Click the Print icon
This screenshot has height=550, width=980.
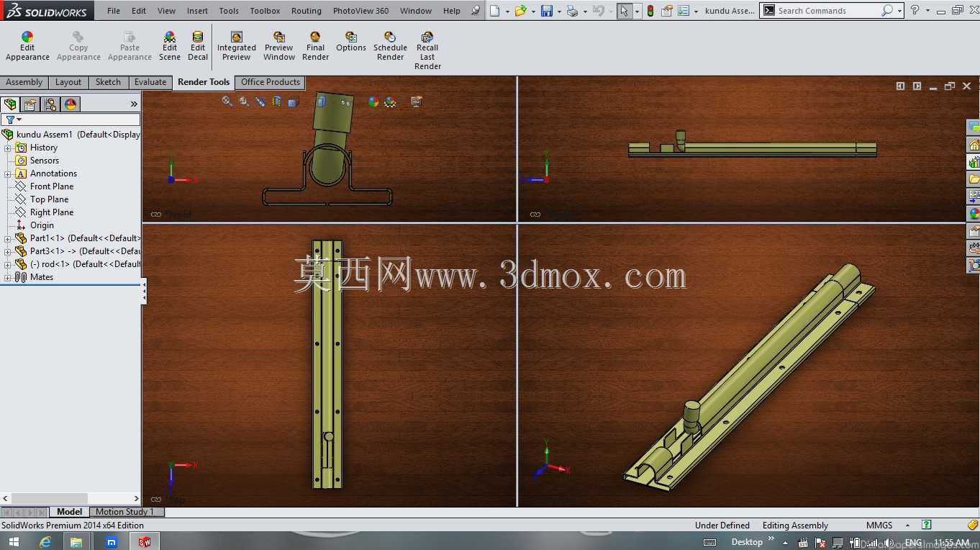[572, 11]
